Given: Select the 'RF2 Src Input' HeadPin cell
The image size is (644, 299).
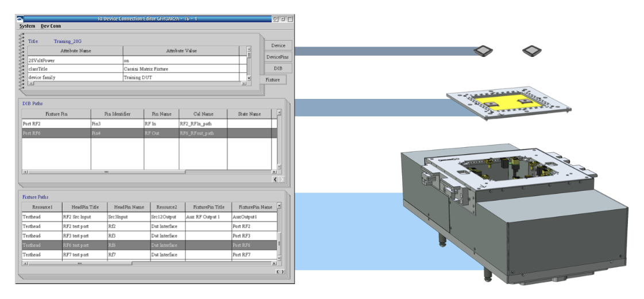Looking at the screenshot, I should (x=84, y=217).
